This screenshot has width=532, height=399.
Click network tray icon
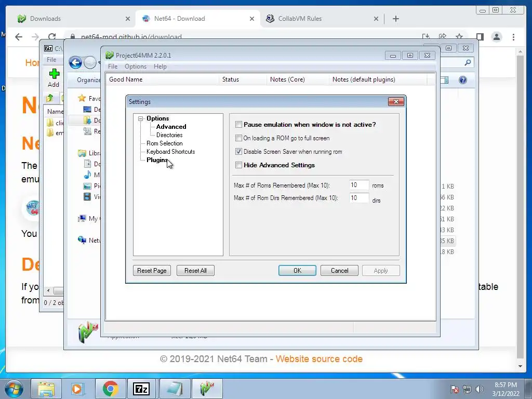tap(467, 389)
